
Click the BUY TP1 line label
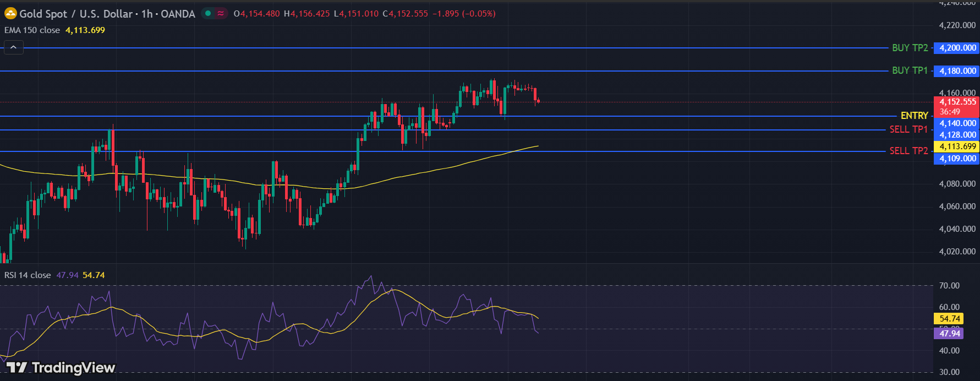point(910,70)
